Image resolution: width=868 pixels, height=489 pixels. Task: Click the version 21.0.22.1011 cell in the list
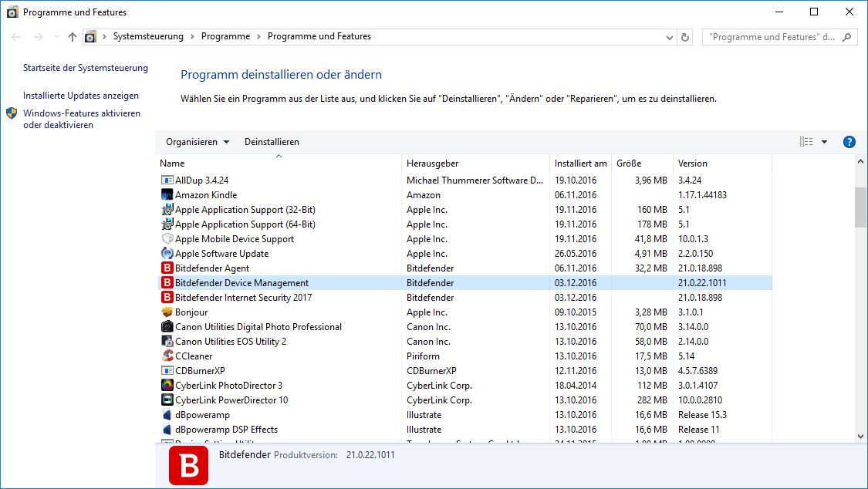(702, 282)
